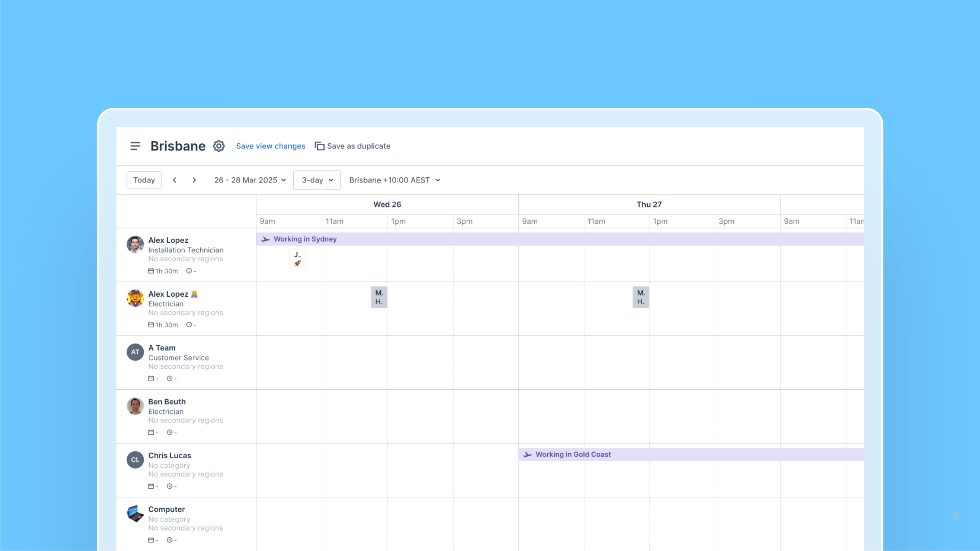Click clock icon in Chris Lucas row
The image size is (980, 551).
click(170, 486)
